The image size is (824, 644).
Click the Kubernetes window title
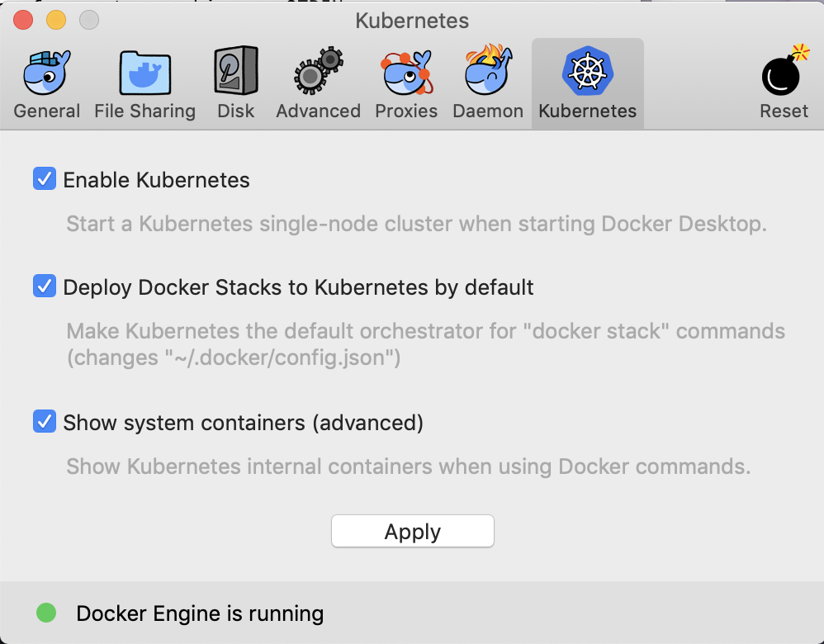pyautogui.click(x=412, y=20)
